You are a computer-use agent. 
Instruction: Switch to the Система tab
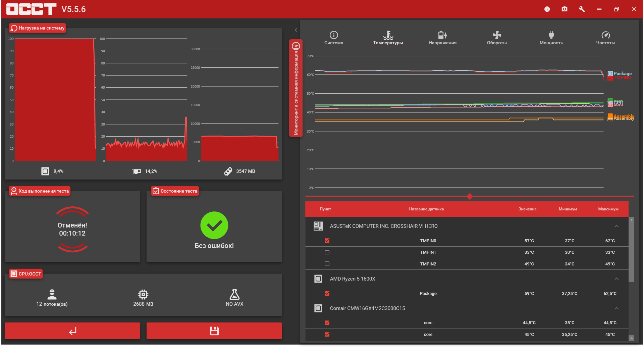point(334,39)
